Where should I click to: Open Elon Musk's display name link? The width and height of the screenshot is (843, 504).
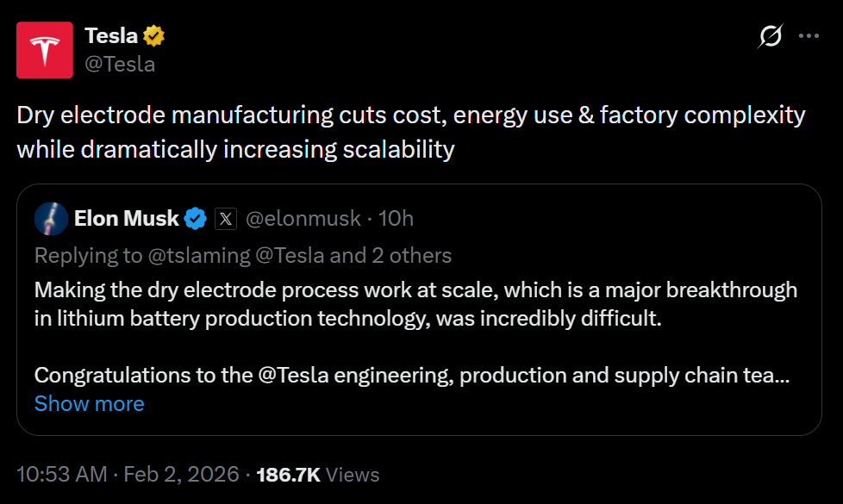[x=127, y=219]
